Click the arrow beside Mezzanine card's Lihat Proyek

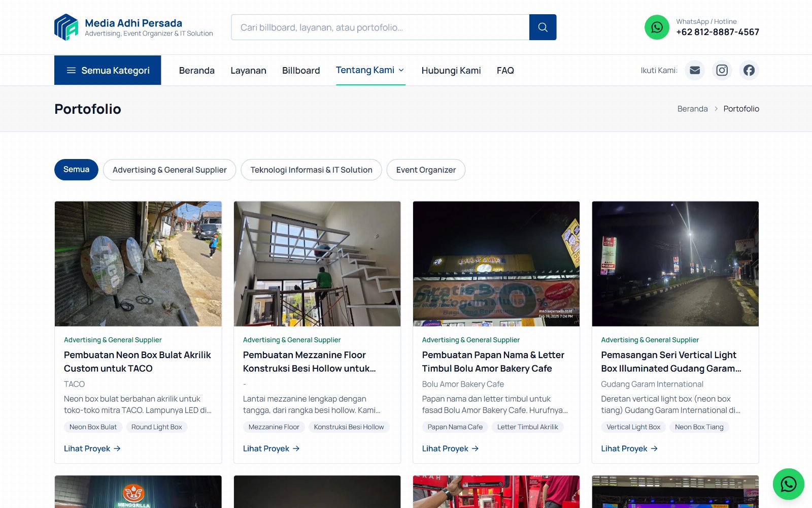point(296,449)
